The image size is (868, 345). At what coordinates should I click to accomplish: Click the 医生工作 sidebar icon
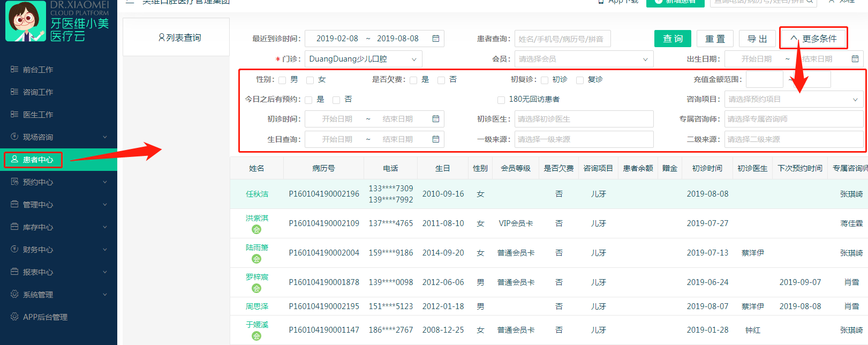(14, 115)
